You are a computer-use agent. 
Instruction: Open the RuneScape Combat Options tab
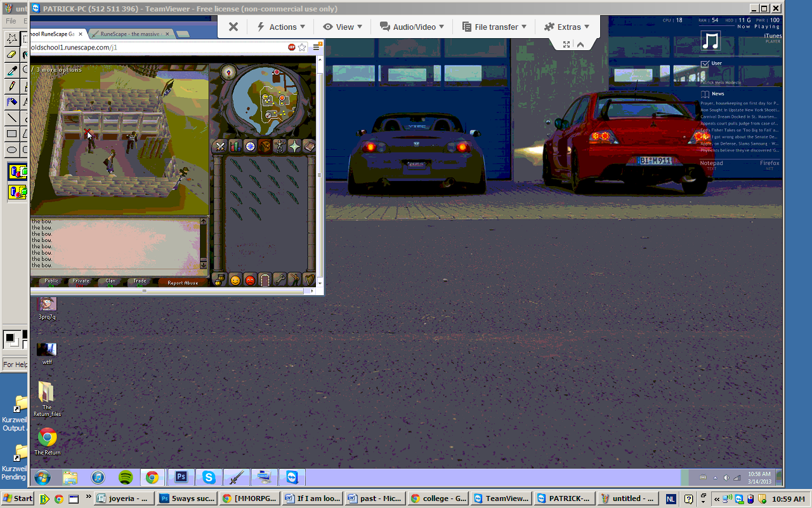(220, 147)
